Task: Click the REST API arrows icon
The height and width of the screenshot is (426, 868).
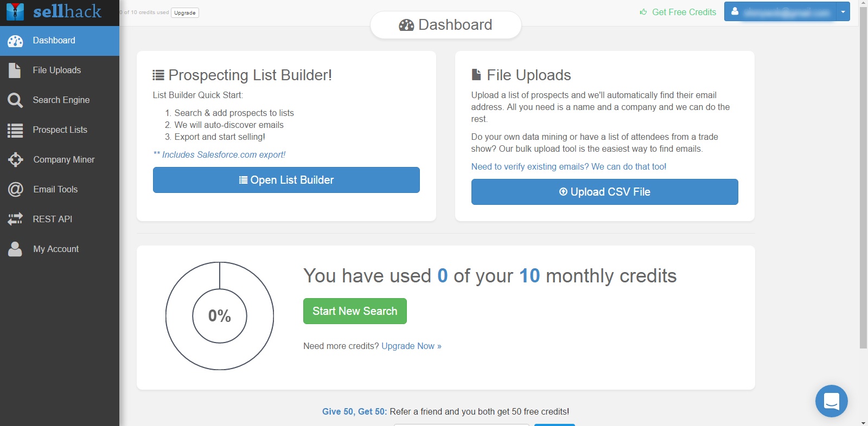Action: pos(15,219)
